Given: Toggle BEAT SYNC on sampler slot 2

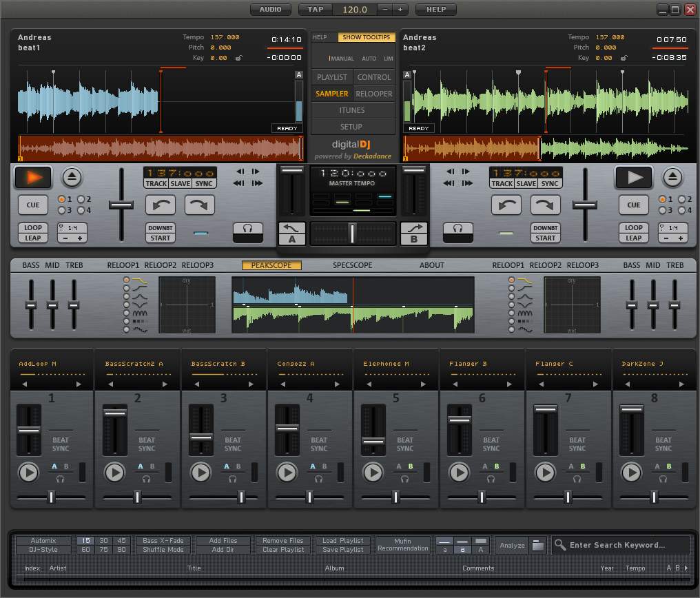Looking at the screenshot, I should click(147, 444).
